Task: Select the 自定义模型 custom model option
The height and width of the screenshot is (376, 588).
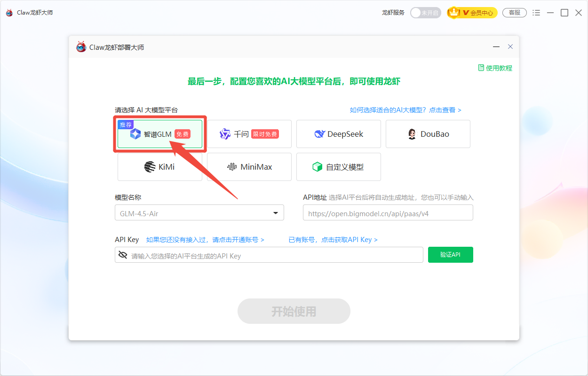Action: pyautogui.click(x=339, y=167)
